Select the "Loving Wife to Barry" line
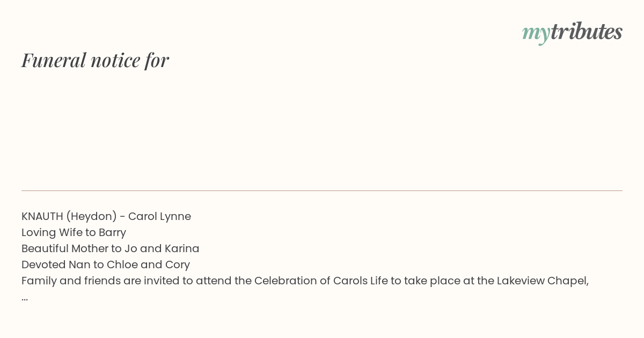The image size is (644, 338). point(74,232)
